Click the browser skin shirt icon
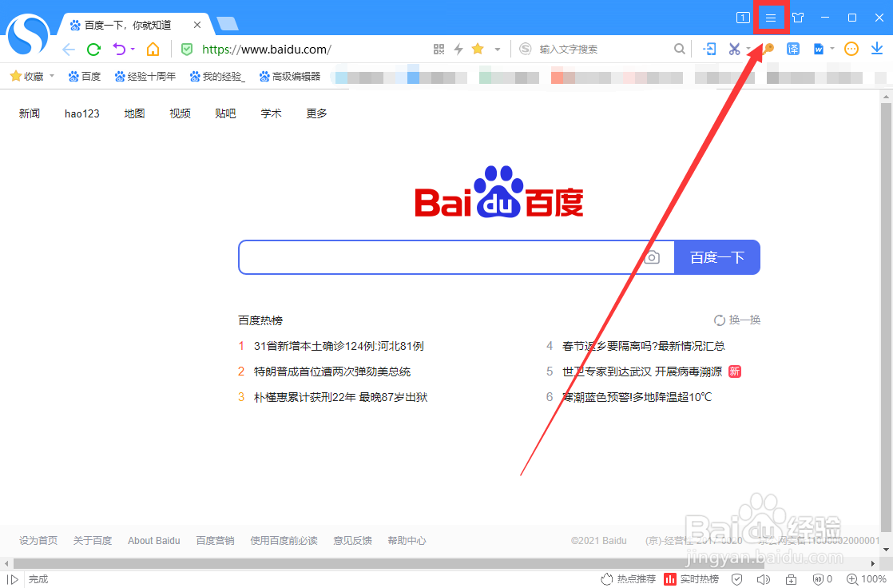 [798, 17]
